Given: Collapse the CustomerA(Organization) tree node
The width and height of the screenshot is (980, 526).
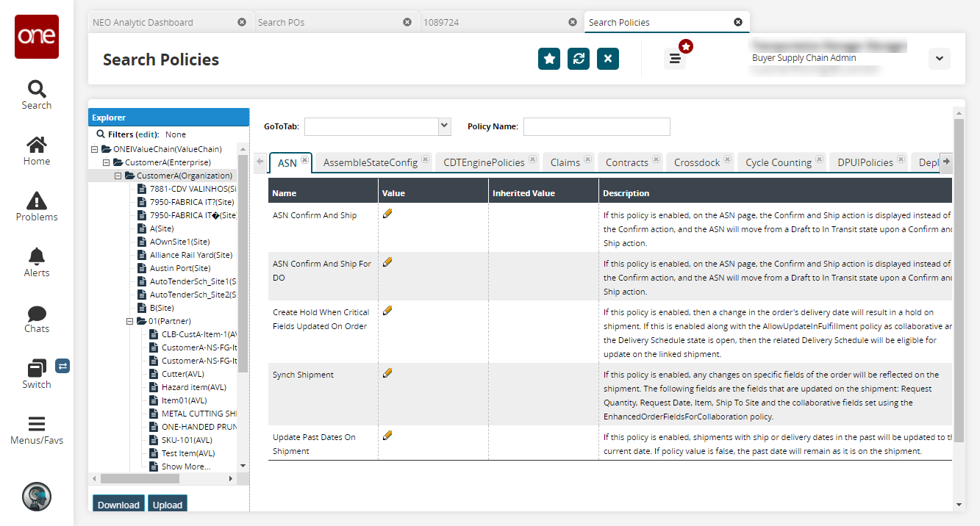Looking at the screenshot, I should point(118,176).
